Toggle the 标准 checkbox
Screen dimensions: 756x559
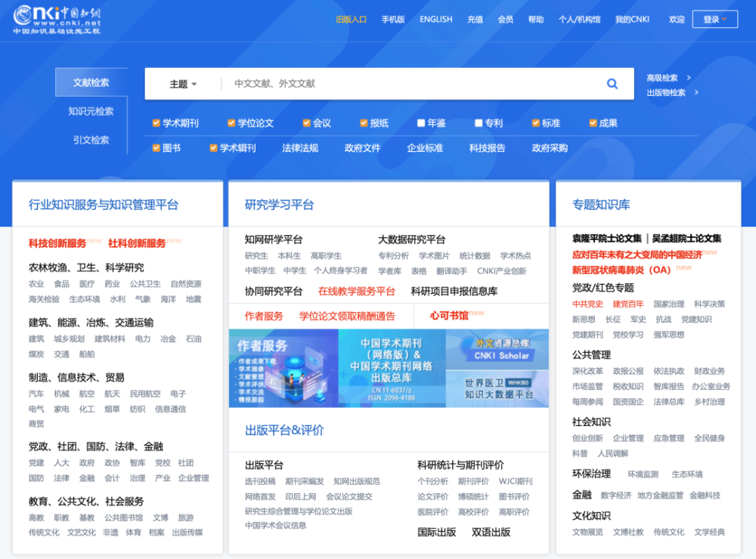pos(536,123)
